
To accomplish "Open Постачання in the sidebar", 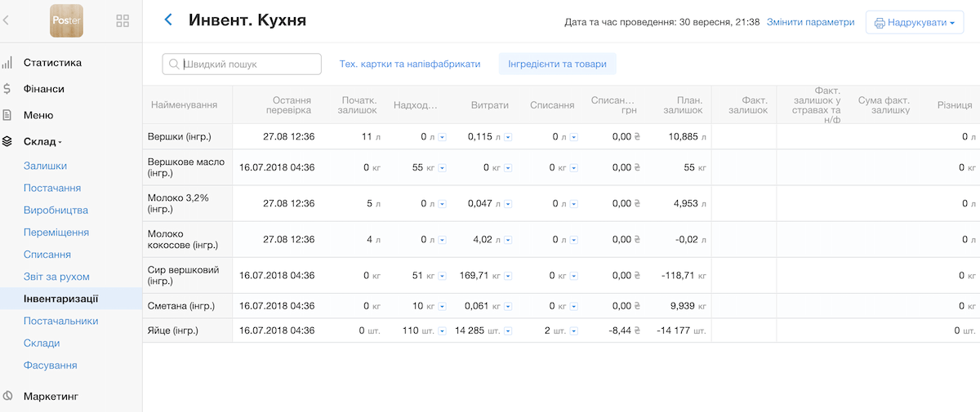I will point(51,188).
